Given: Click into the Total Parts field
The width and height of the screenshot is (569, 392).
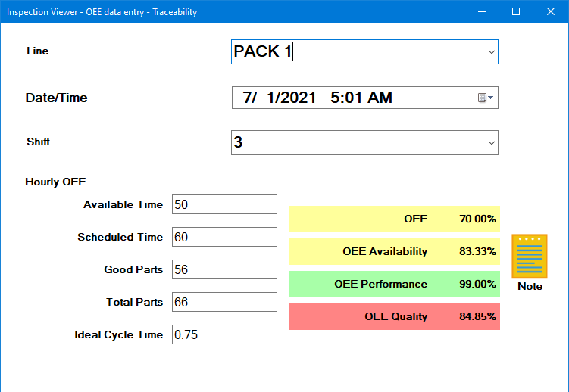Looking at the screenshot, I should click(224, 302).
